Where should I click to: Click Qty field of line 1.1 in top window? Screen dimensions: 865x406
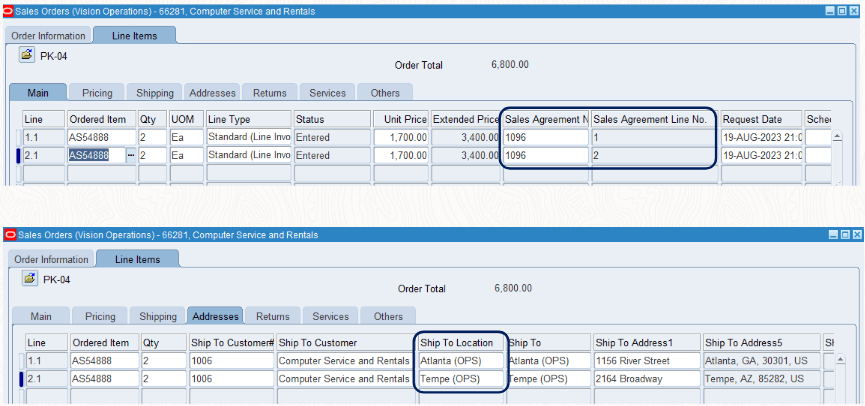152,137
